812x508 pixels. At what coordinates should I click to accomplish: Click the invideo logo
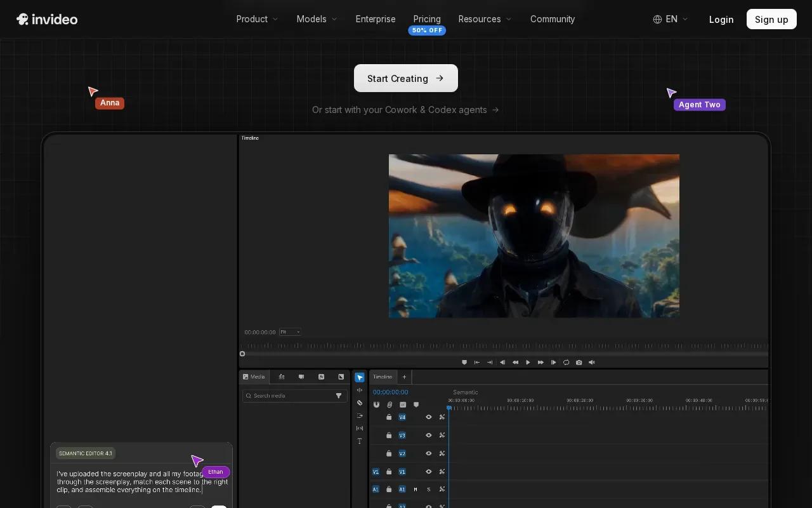(47, 19)
